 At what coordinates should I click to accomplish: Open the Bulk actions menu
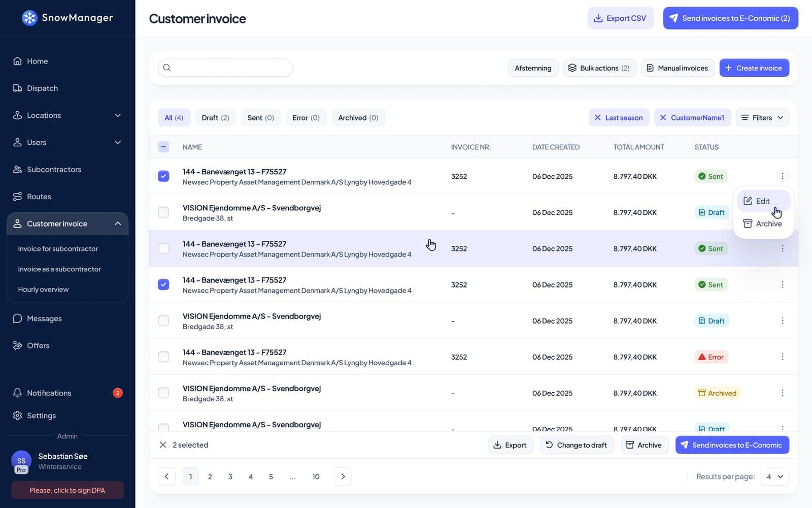[x=599, y=68]
